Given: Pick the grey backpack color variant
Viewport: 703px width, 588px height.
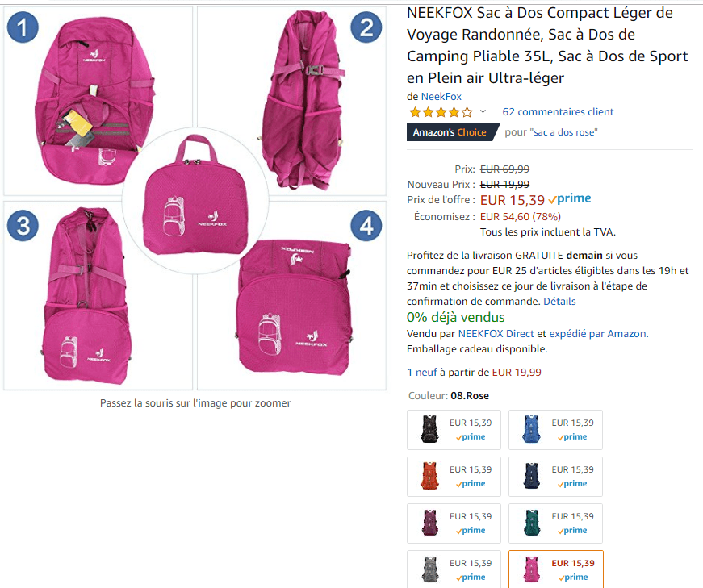Looking at the screenshot, I should [454, 569].
